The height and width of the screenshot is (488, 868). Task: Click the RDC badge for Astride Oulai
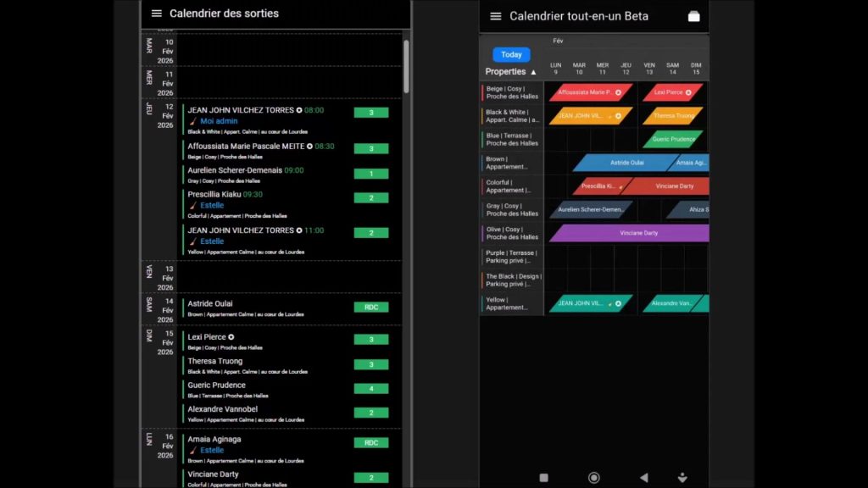370,308
